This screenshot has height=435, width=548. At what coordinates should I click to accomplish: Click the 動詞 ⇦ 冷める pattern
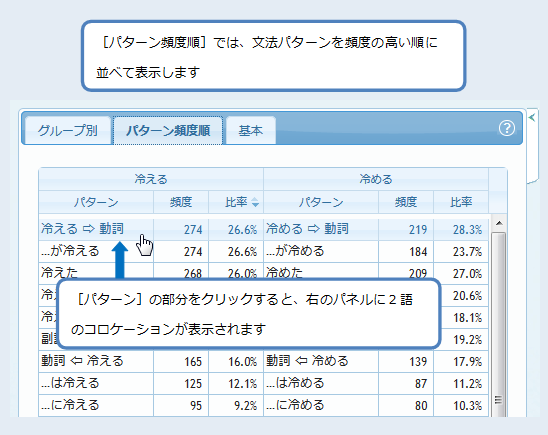(x=308, y=361)
